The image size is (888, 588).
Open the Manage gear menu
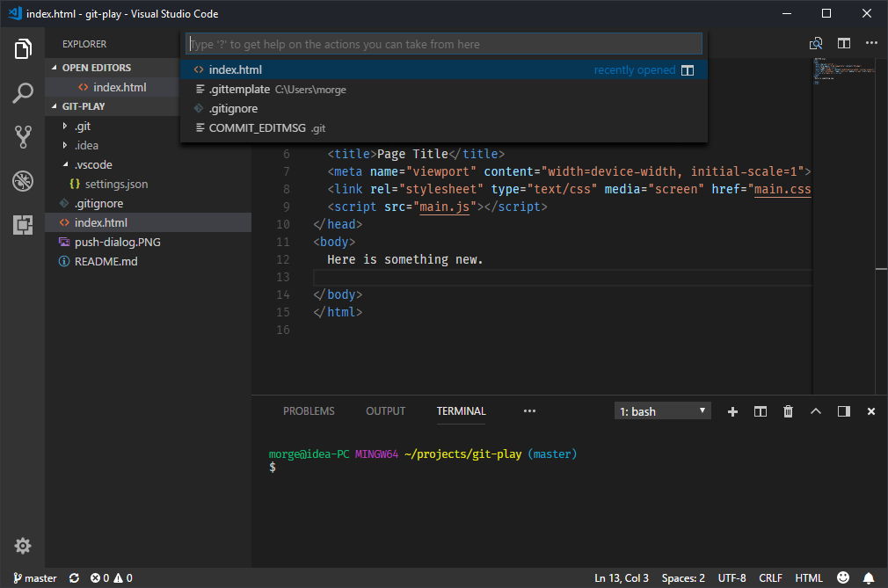pyautogui.click(x=22, y=546)
